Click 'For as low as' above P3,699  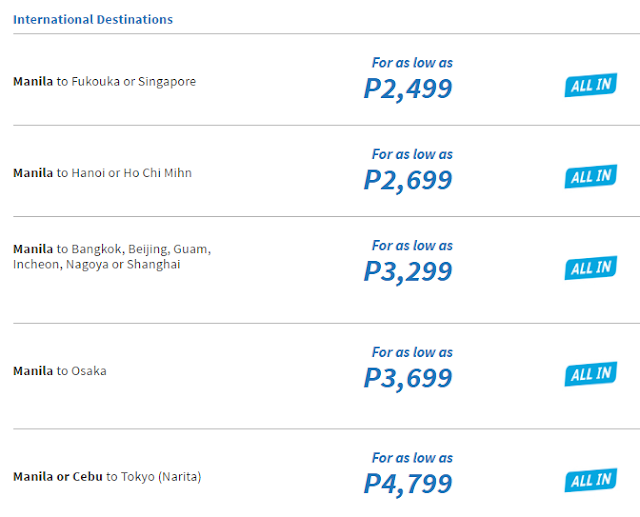412,352
